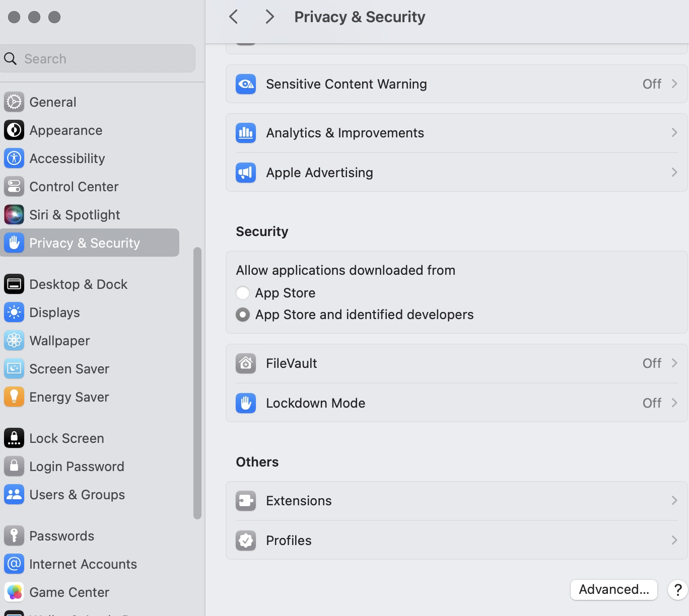The width and height of the screenshot is (689, 616).
Task: Open Desktop & Dock in the sidebar
Action: pyautogui.click(x=78, y=284)
